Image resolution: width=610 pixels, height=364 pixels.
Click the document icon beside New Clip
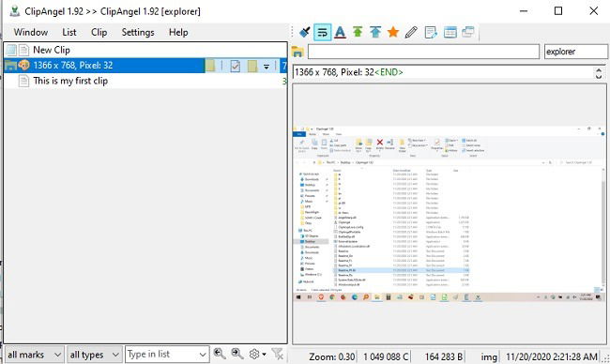tap(24, 50)
